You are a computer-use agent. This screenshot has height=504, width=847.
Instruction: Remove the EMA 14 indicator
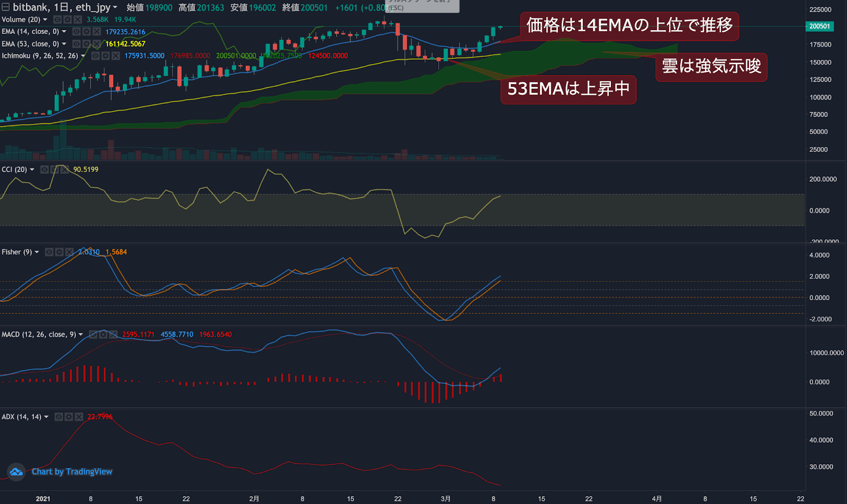96,32
